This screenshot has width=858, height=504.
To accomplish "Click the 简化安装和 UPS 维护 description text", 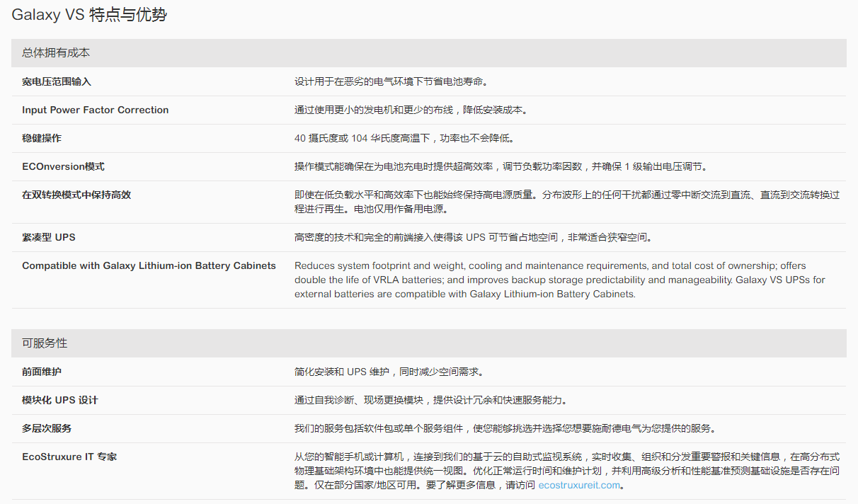I will (x=389, y=372).
